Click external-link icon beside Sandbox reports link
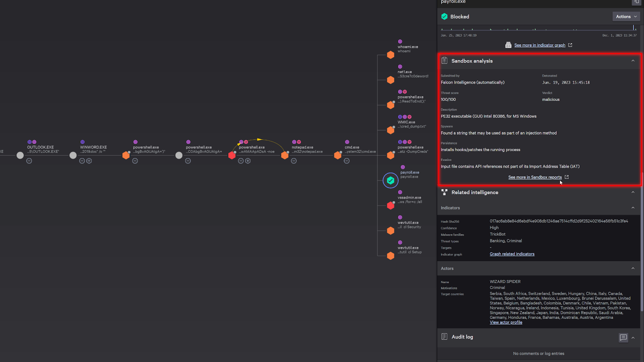This screenshot has width=644, height=362. [x=567, y=177]
